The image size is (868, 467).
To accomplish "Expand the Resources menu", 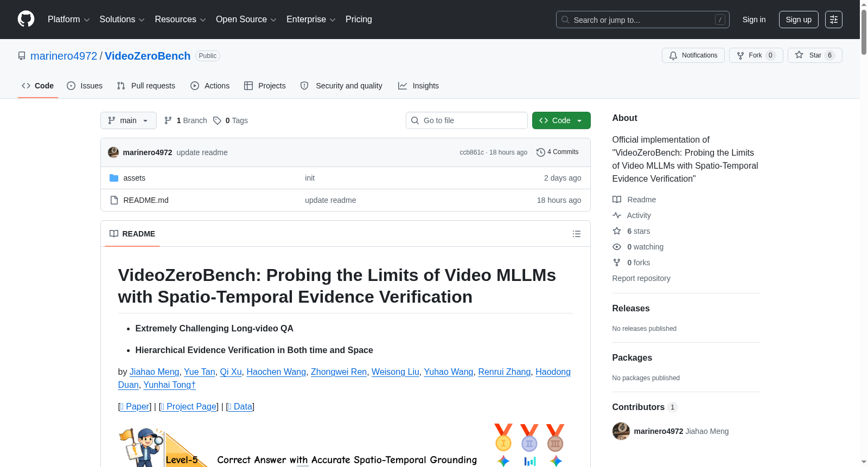I will click(x=180, y=20).
